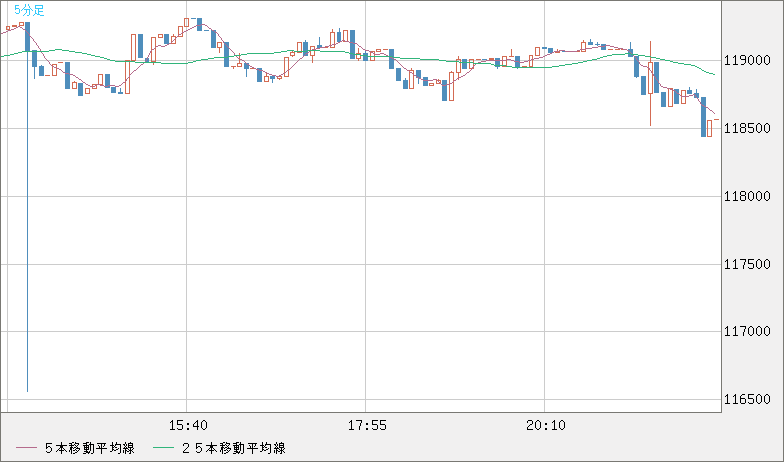Click the purple legend line for 5本移動平均線
Screen dimensions: 784x462
tap(26, 448)
